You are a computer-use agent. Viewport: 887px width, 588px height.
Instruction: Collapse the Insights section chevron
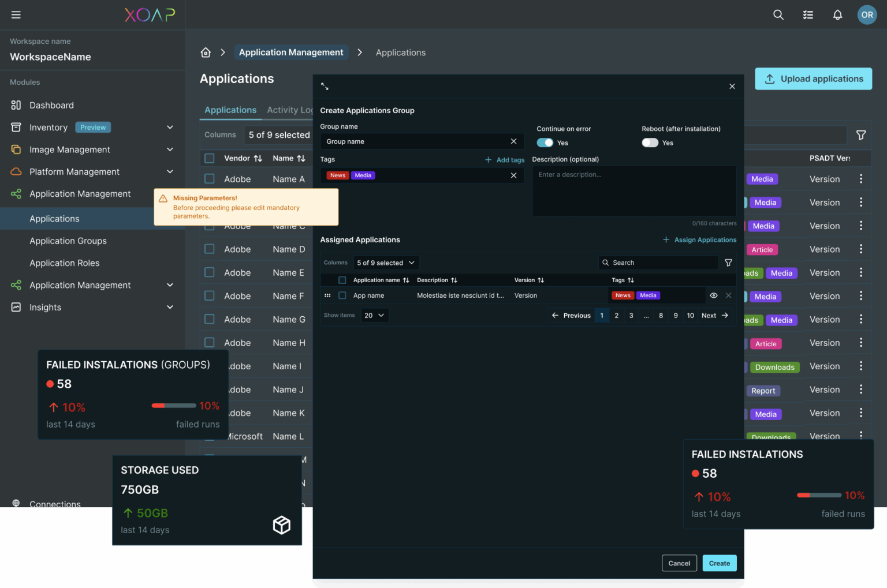tap(170, 307)
